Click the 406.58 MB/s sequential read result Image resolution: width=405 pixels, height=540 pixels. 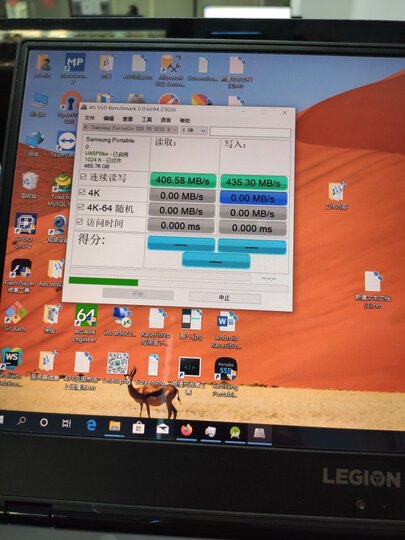(183, 180)
